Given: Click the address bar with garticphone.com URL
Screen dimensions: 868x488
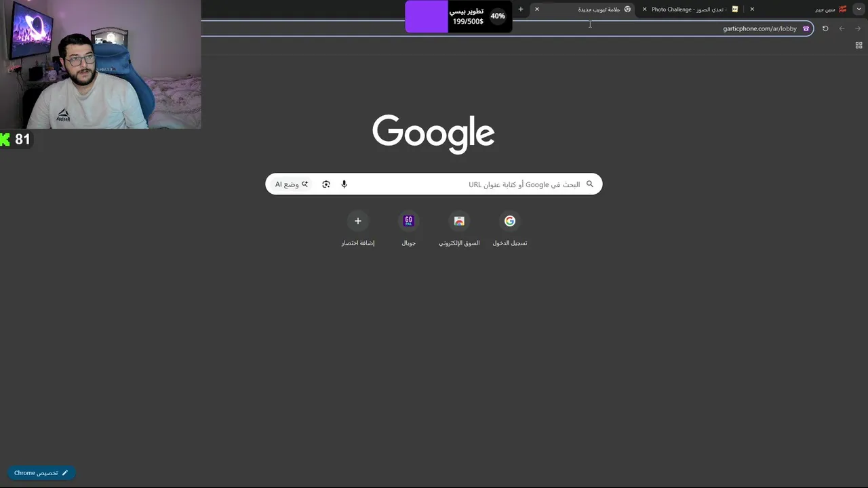Looking at the screenshot, I should click(x=507, y=28).
